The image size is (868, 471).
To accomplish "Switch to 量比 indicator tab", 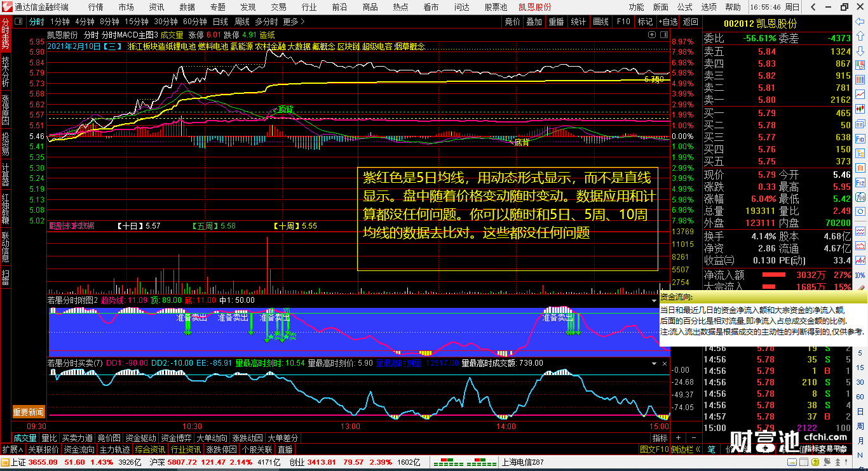I will coord(49,437).
